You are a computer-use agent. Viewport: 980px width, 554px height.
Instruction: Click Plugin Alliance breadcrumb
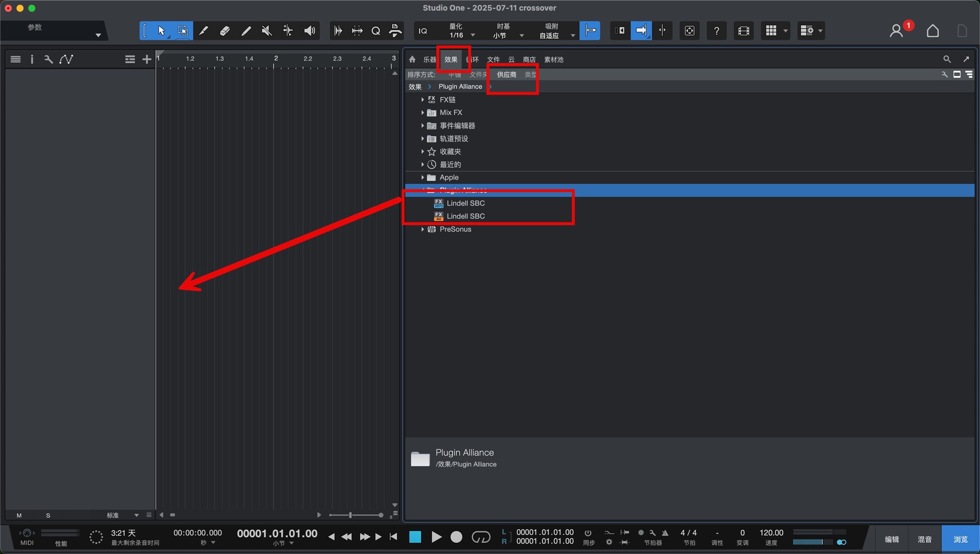(460, 87)
